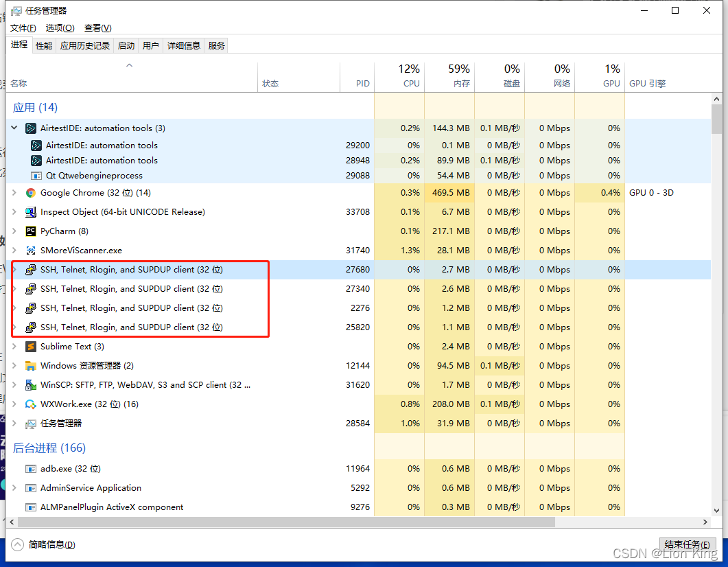Switch to the 详细信息 tab
This screenshot has width=728, height=567.
[184, 45]
